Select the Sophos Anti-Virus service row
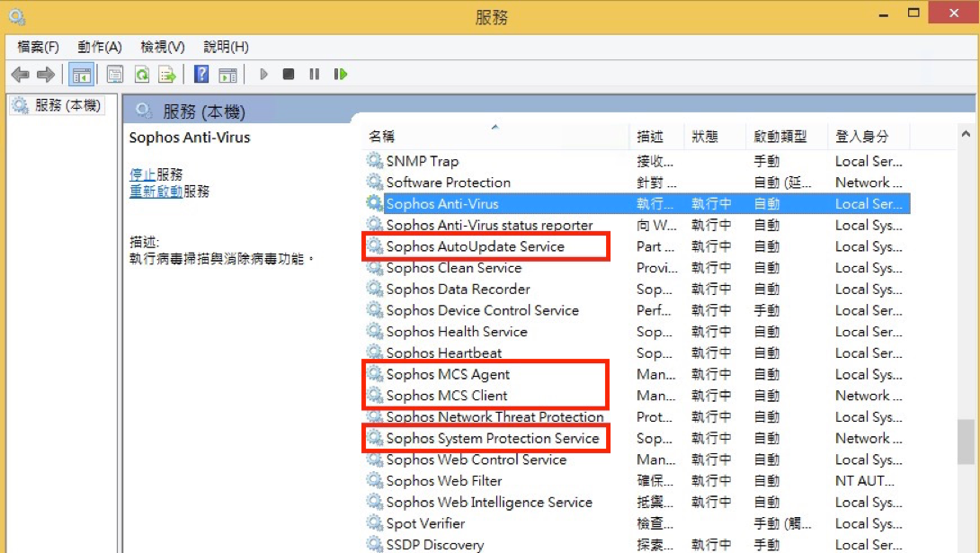Viewport: 980px width, 553px height. tap(637, 204)
